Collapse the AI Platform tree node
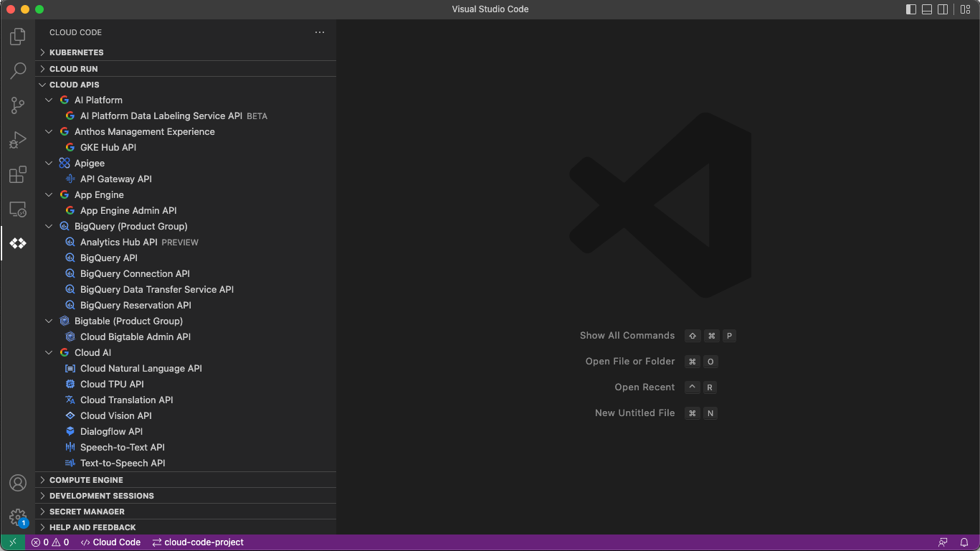 [49, 100]
